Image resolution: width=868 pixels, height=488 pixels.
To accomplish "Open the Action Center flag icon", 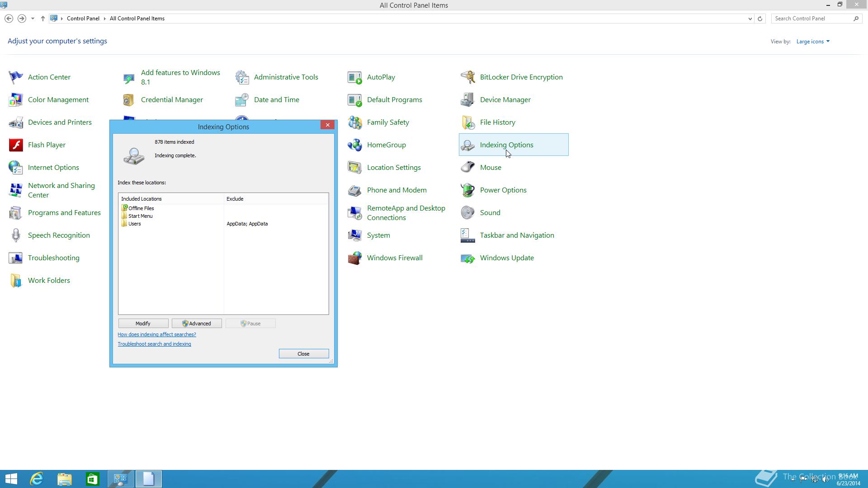I will tap(16, 77).
